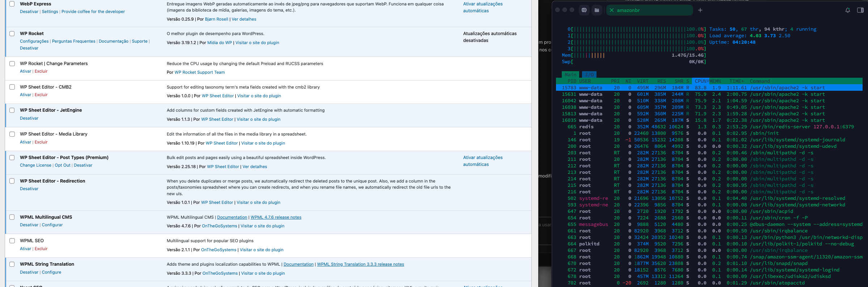868x287 pixels.
Task: Sort htop by the MEM% column header
Action: pos(715,81)
